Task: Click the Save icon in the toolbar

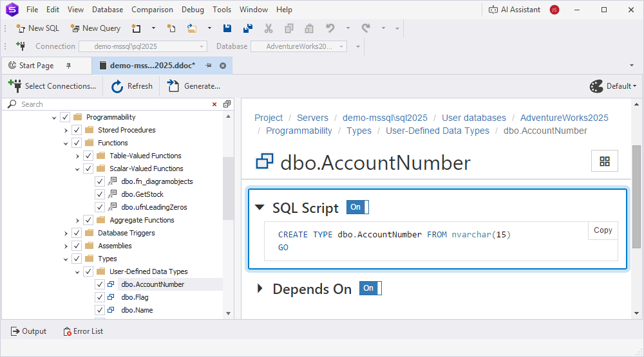Action: [227, 28]
